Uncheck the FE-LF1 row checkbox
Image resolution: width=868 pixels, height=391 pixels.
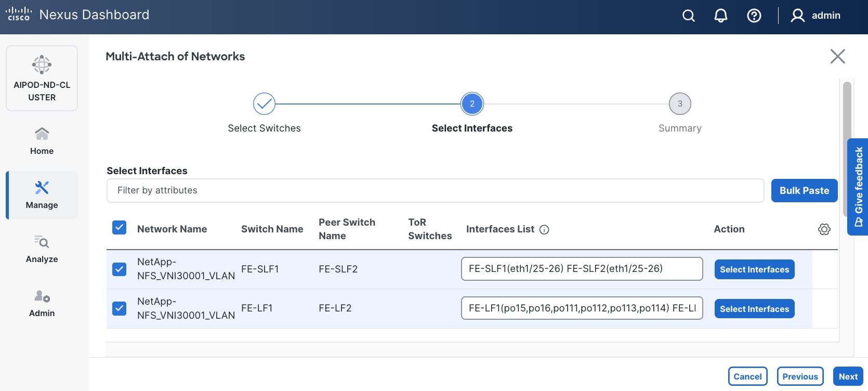click(x=120, y=308)
